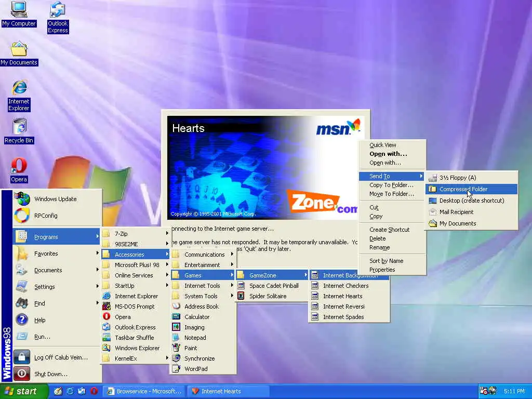Click the Spider Solitaire icon
The image size is (532, 399).
241,296
